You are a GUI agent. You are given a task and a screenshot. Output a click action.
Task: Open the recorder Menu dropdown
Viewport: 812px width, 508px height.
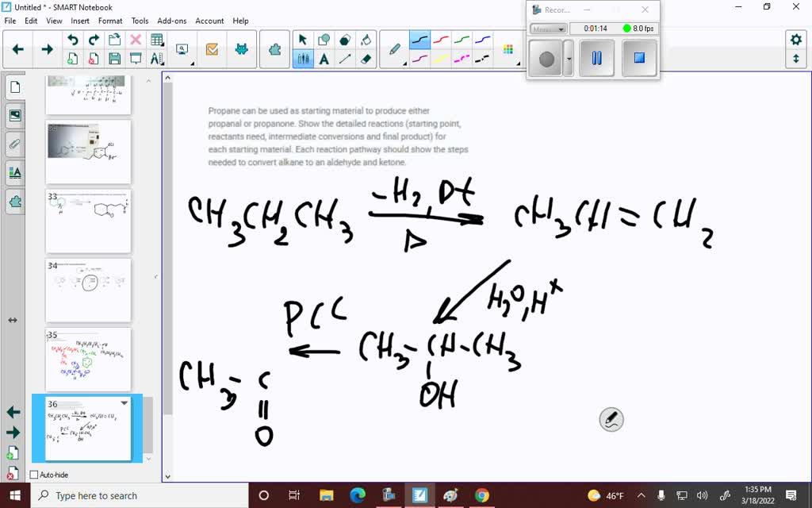coord(547,29)
